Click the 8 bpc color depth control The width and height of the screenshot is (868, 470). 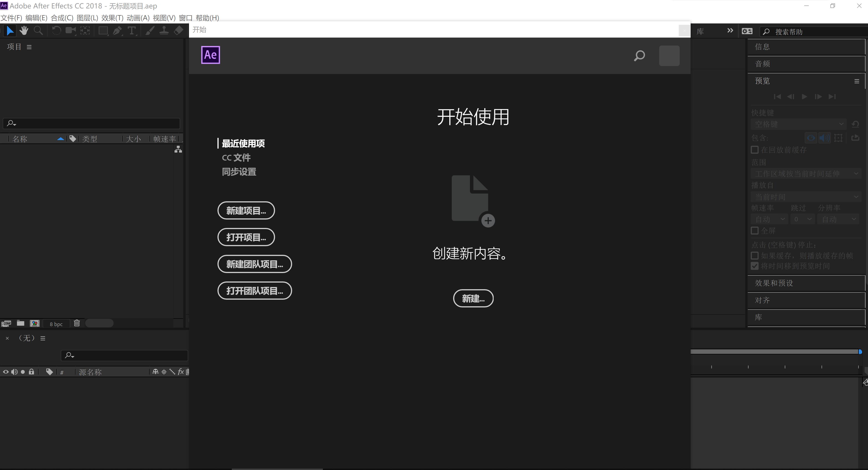(x=56, y=323)
